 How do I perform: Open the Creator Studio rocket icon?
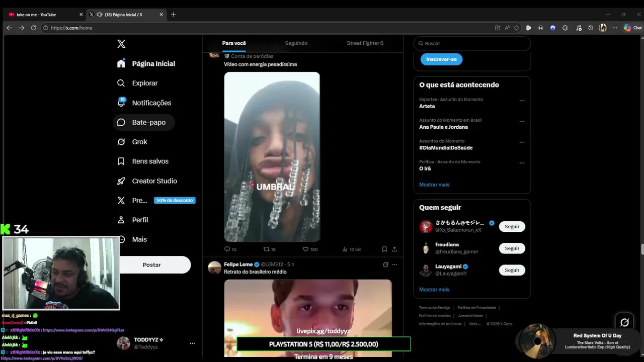121,181
